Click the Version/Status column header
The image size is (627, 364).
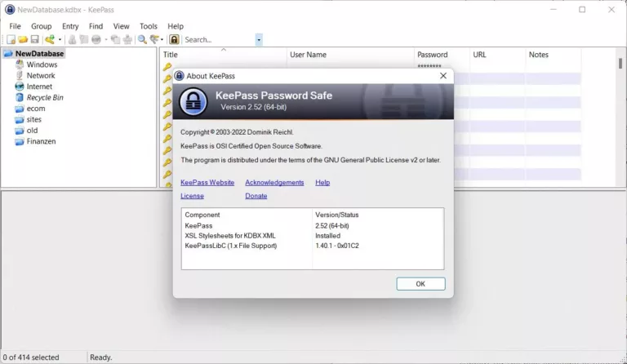[378, 215]
